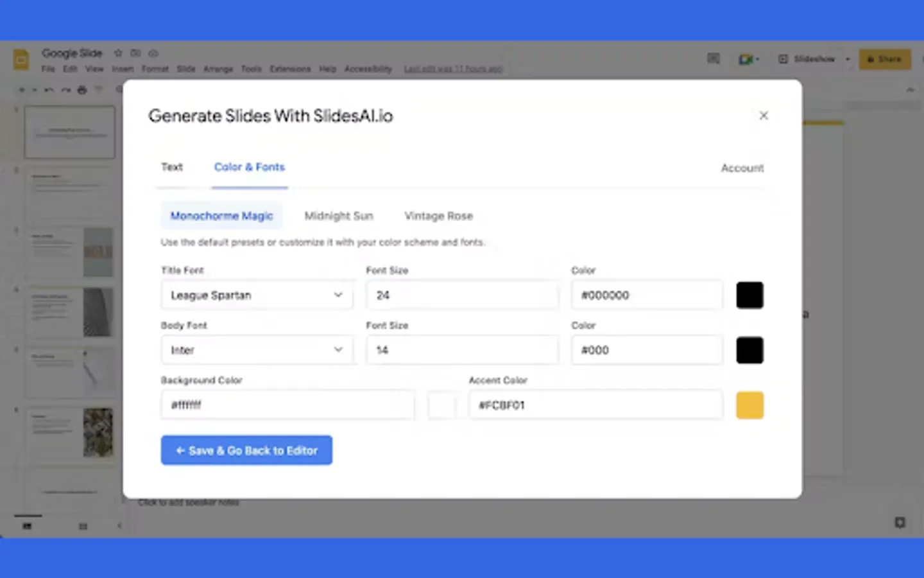Click the Slideshow button
Screen dimensions: 924x578
coord(808,59)
